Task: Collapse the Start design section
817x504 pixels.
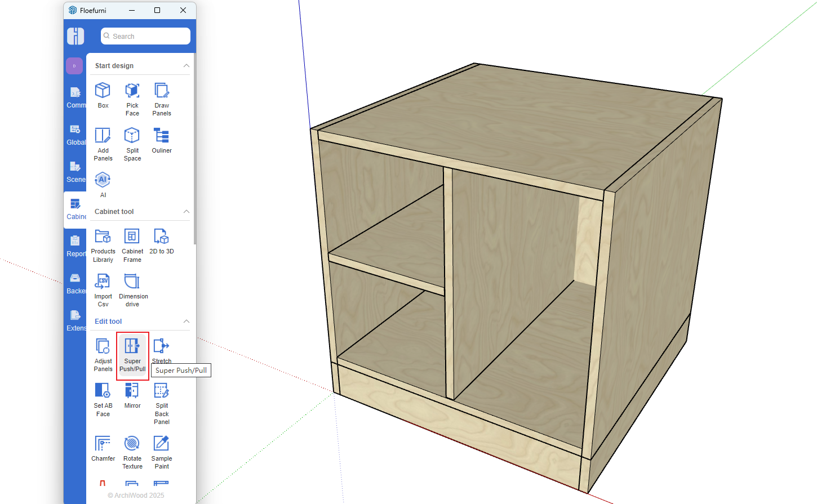Action: click(186, 66)
